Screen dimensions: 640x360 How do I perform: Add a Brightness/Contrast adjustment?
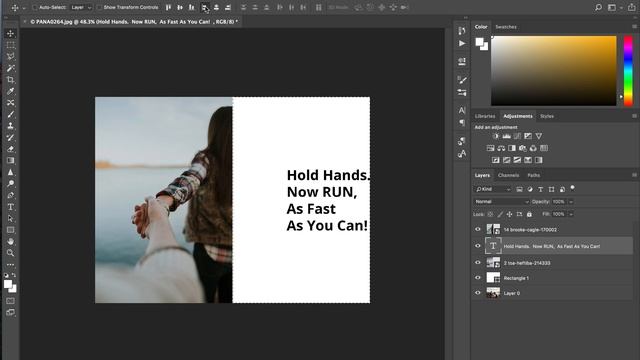pos(496,136)
